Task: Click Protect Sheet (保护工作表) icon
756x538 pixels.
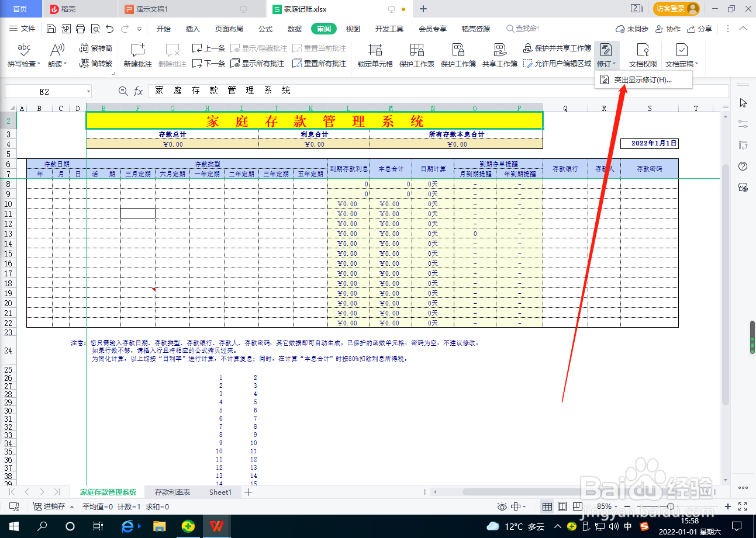Action: pos(417,50)
